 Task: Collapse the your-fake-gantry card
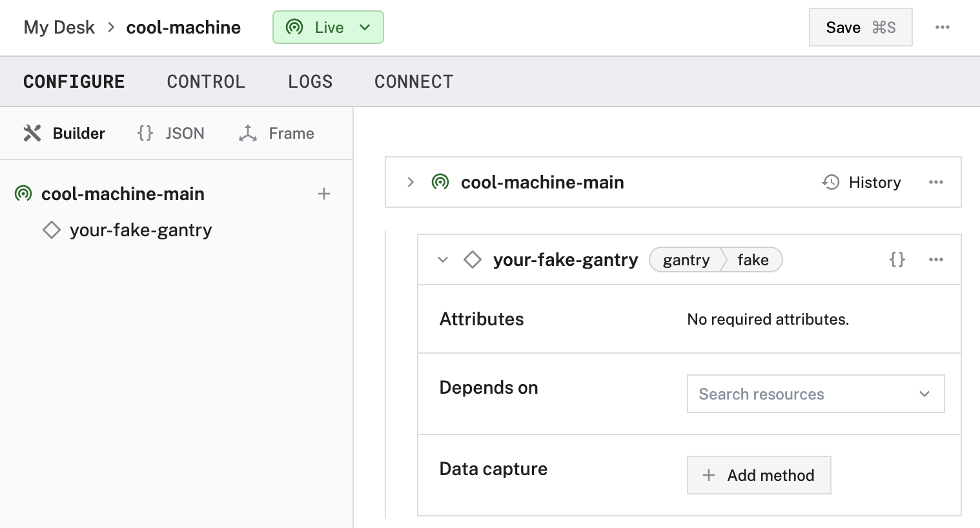pyautogui.click(x=443, y=259)
